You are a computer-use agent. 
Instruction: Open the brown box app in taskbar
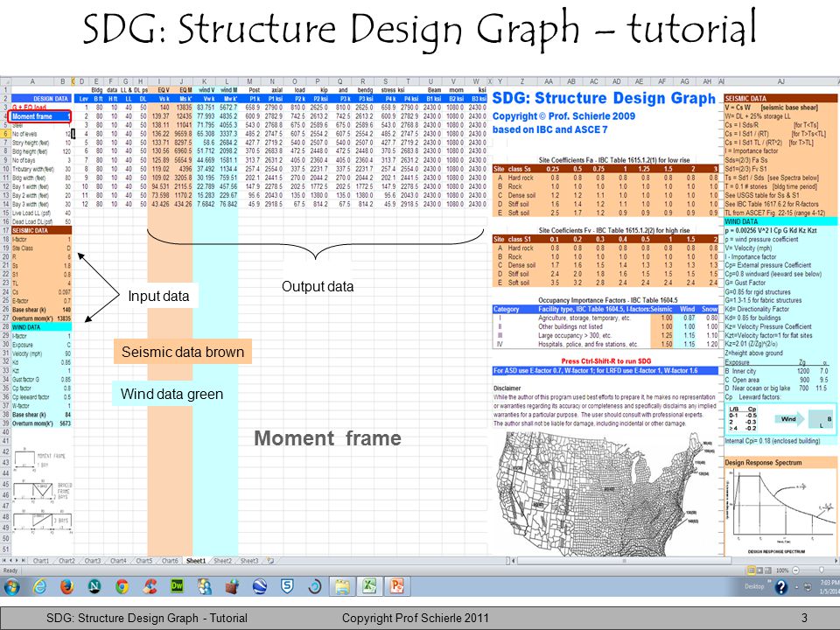pyautogui.click(x=232, y=587)
